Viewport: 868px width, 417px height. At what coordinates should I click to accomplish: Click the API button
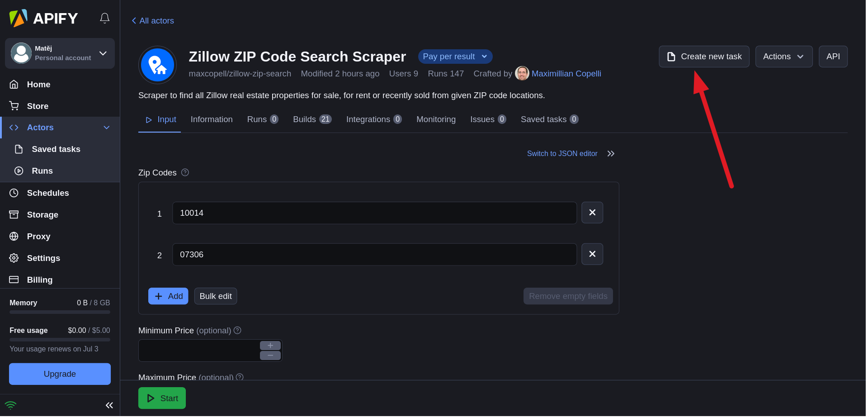[x=833, y=57]
